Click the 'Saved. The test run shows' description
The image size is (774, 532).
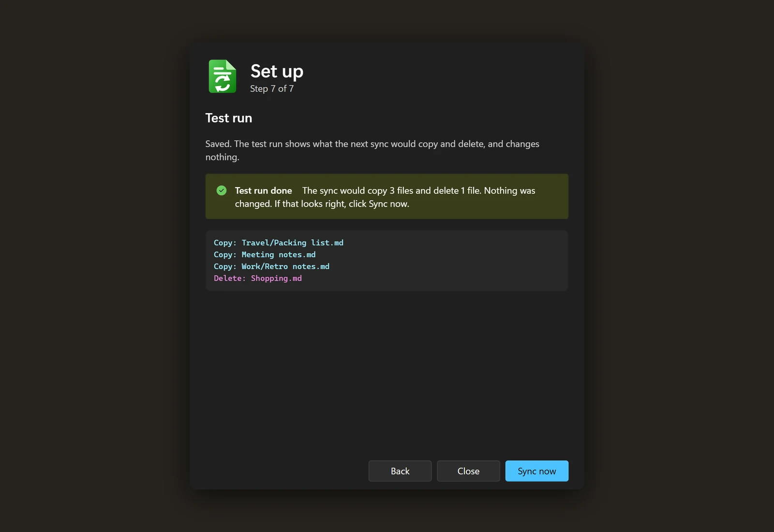click(x=372, y=150)
